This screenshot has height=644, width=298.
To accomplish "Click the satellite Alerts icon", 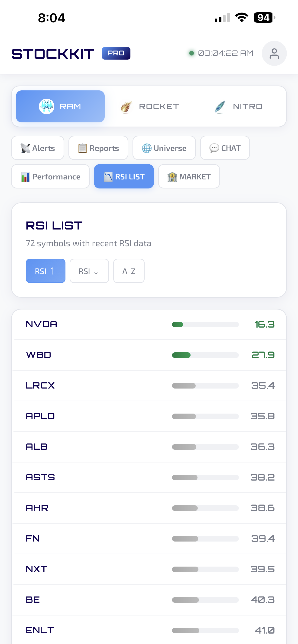I will pyautogui.click(x=26, y=148).
